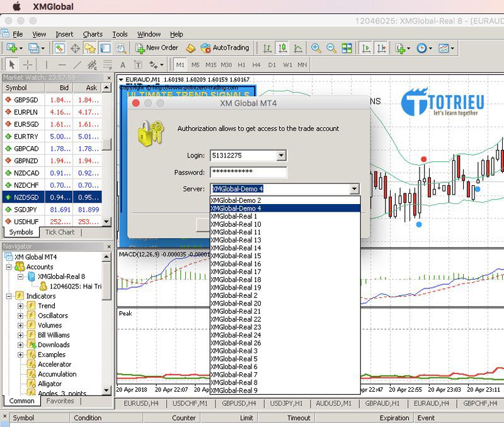Collapse the Accounts tree node

click(x=9, y=267)
